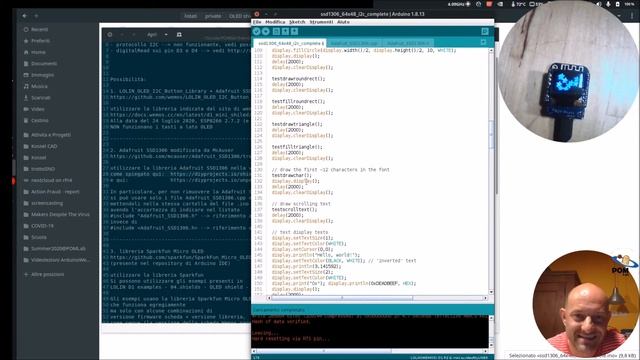Select the 'private' path segment in file manager

click(x=213, y=16)
